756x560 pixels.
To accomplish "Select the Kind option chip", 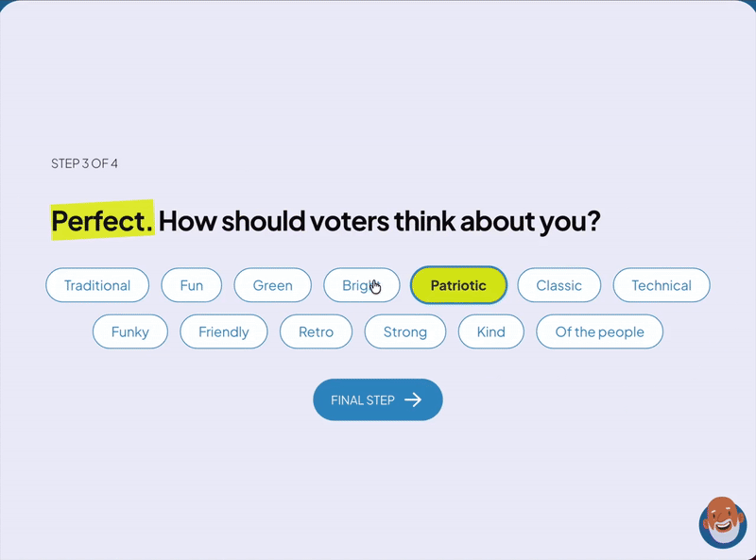I will 490,331.
